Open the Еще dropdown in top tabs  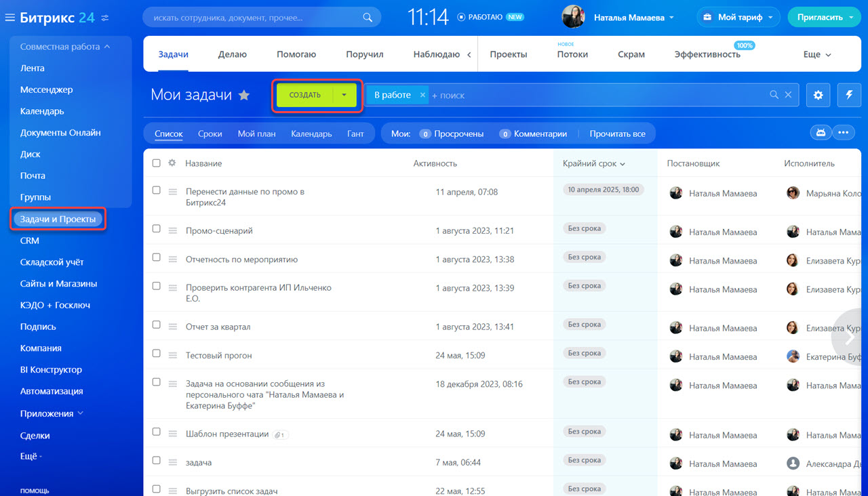817,54
